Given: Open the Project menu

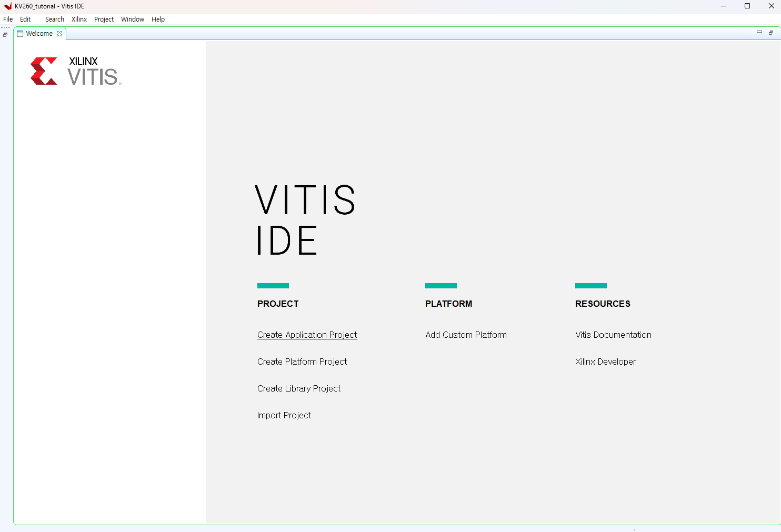Looking at the screenshot, I should click(x=104, y=19).
